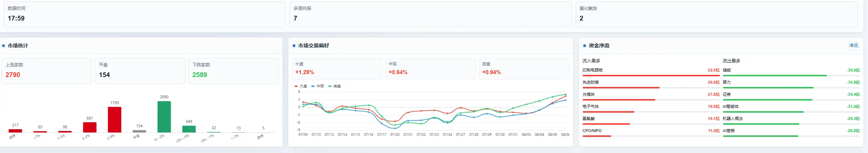868x153 pixels.
Task: Click the red >7% bar labeled 85
Action: [40, 132]
